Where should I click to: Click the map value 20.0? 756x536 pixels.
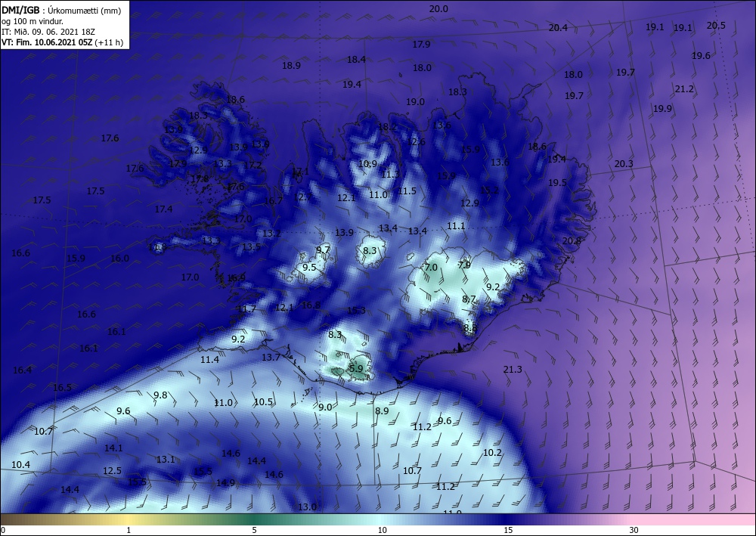(438, 8)
